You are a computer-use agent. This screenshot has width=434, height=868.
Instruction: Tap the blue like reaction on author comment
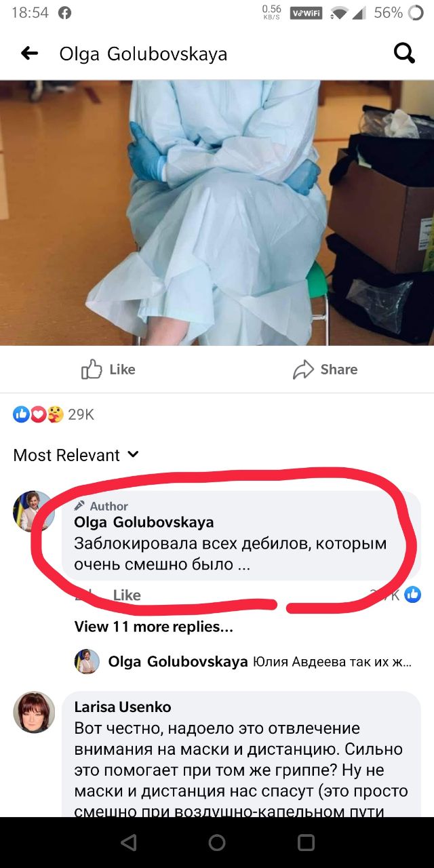coord(412,595)
